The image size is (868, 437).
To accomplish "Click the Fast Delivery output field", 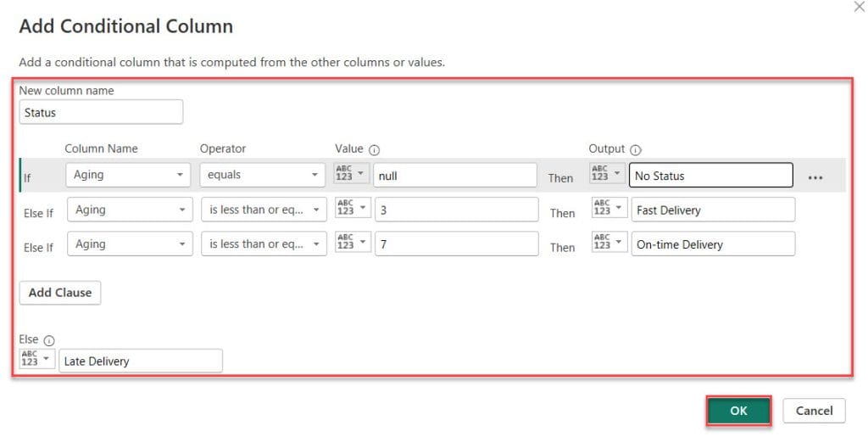I will pyautogui.click(x=713, y=210).
